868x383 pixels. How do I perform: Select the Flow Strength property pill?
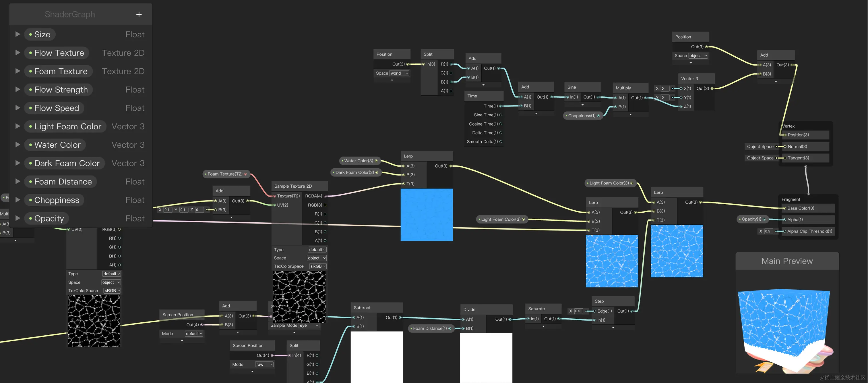coord(58,90)
